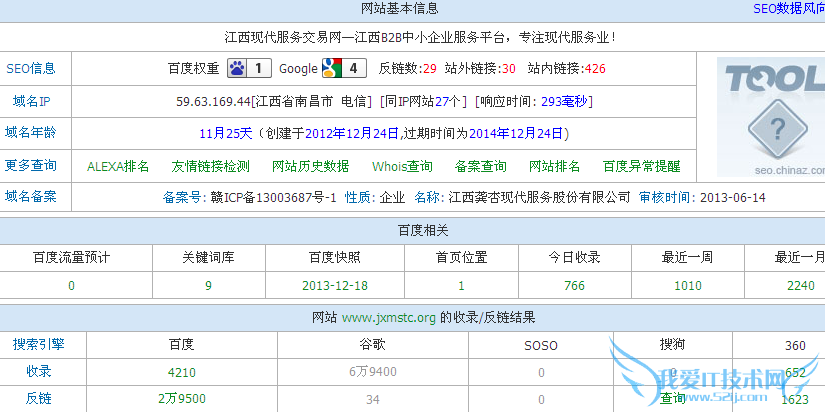Image resolution: width=825 pixels, height=412 pixels.
Task: Click the 站外链接 value 30
Action: (509, 68)
